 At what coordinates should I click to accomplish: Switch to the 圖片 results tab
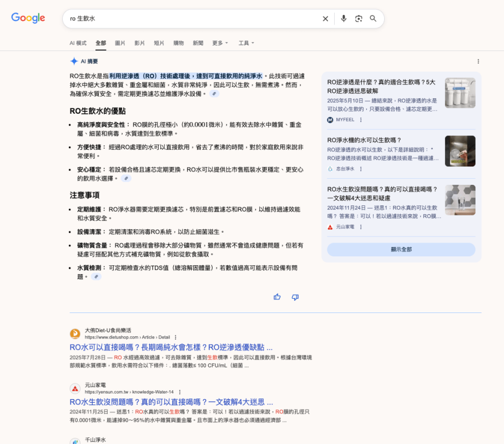click(x=120, y=43)
